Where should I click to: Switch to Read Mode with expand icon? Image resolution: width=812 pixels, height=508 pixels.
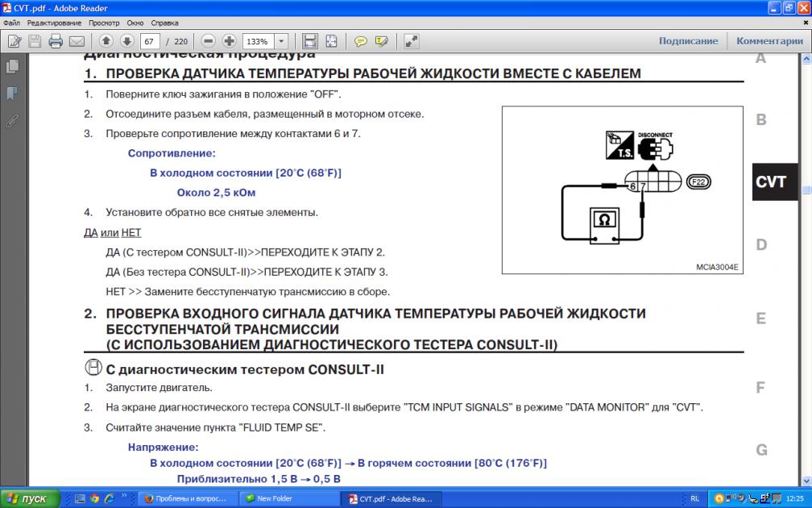[411, 41]
